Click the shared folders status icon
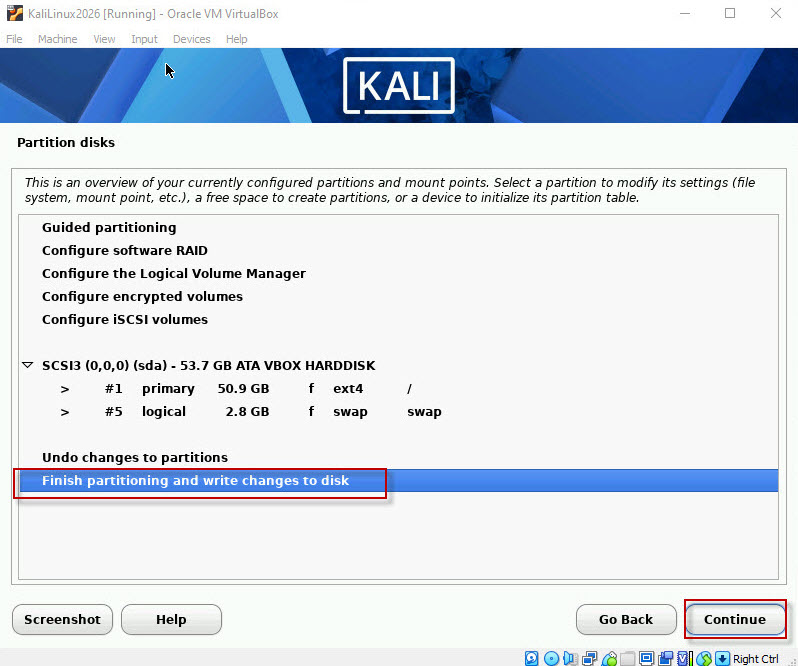Screen dimensions: 798x666 (628, 658)
